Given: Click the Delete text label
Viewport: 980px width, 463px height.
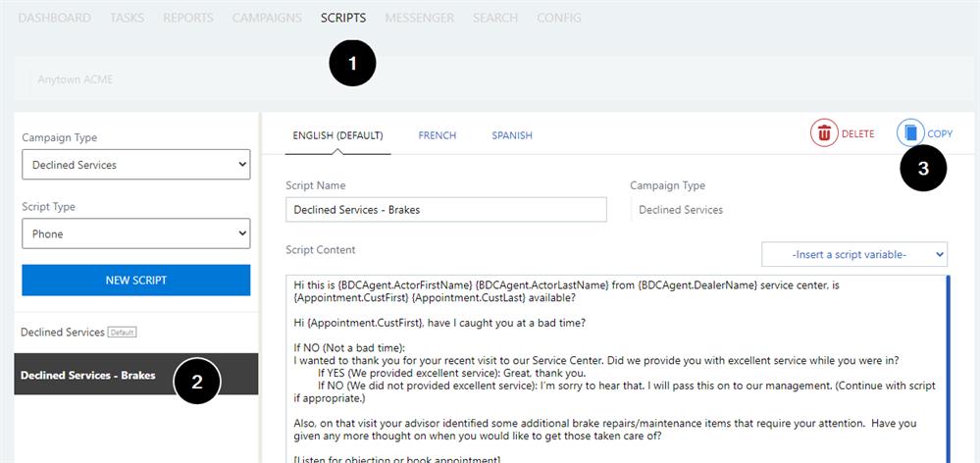Looking at the screenshot, I should 857,133.
